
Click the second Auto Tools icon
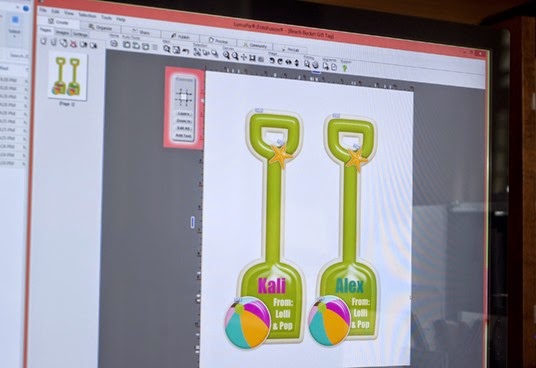click(x=136, y=45)
